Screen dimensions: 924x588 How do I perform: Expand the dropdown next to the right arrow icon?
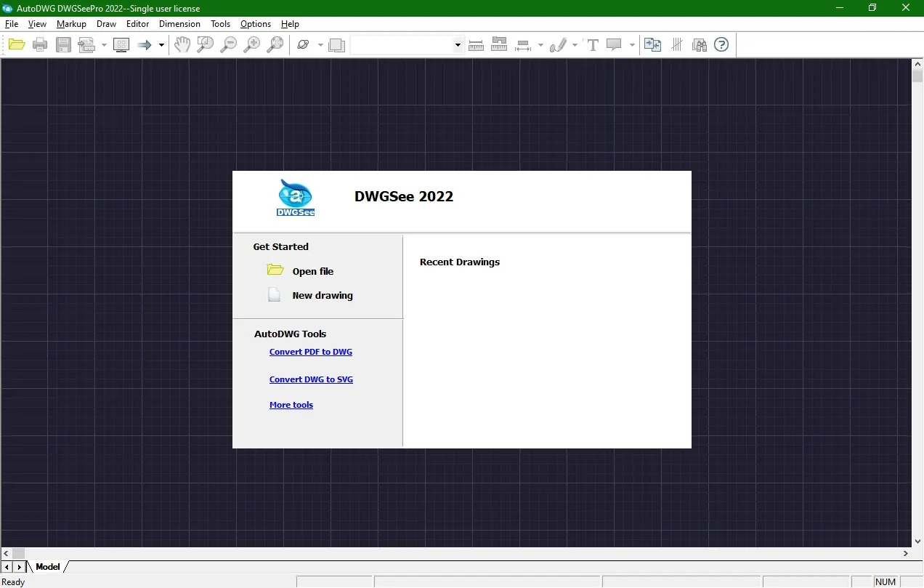(161, 45)
